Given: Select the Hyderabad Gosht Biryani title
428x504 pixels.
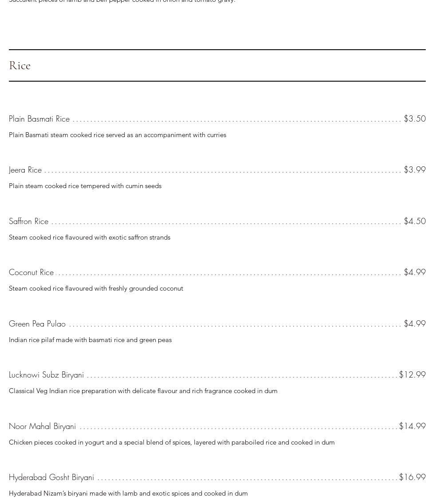Looking at the screenshot, I should (x=51, y=477).
